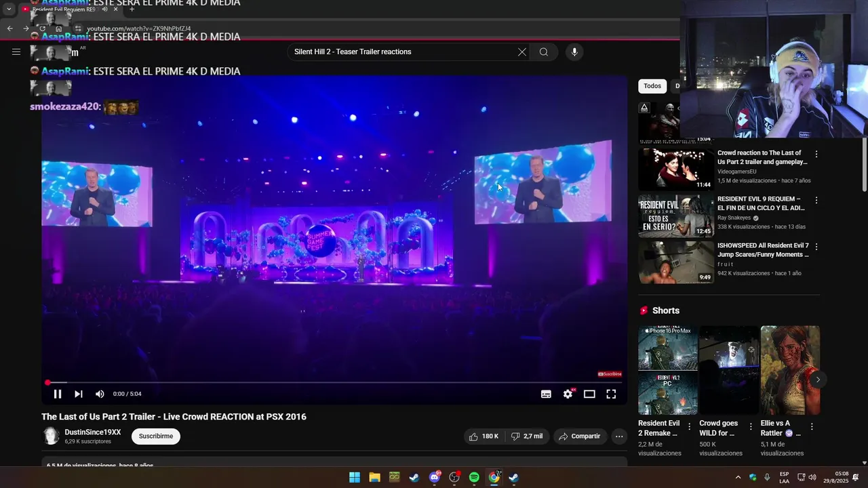Open the Windows Start menu
Screen dimensions: 868x488
pos(355,477)
